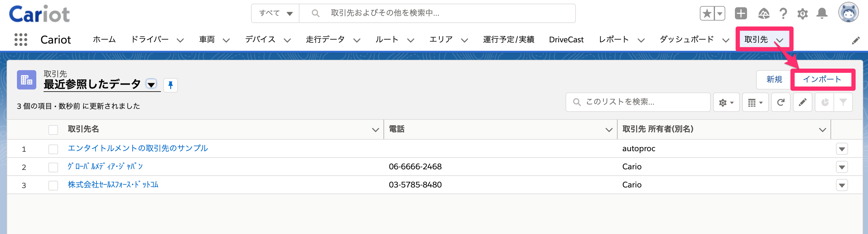Open the global actions plus icon
The height and width of the screenshot is (234, 868).
[x=741, y=14]
